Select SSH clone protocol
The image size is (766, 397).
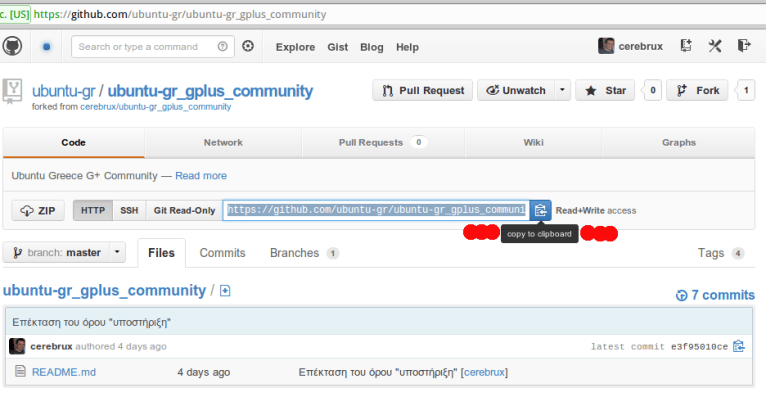pyautogui.click(x=129, y=210)
